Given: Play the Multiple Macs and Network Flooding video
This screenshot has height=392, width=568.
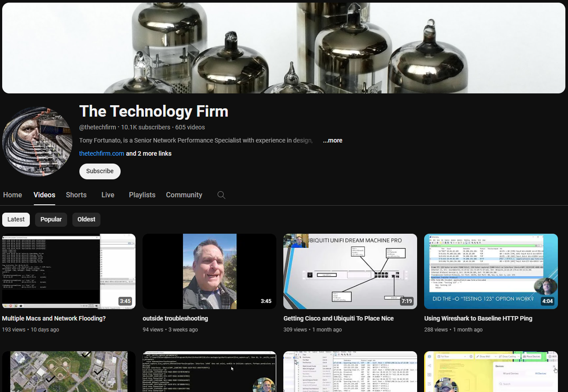Looking at the screenshot, I should pos(68,271).
